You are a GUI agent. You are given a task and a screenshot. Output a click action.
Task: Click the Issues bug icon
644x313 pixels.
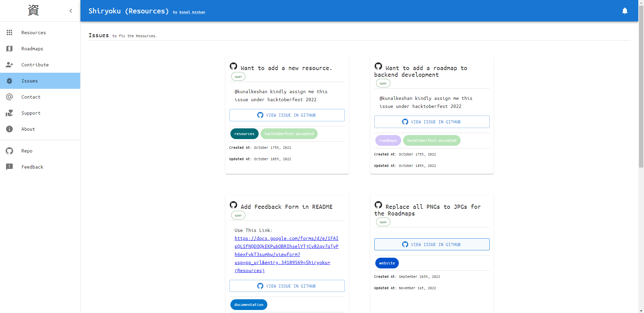pos(9,81)
